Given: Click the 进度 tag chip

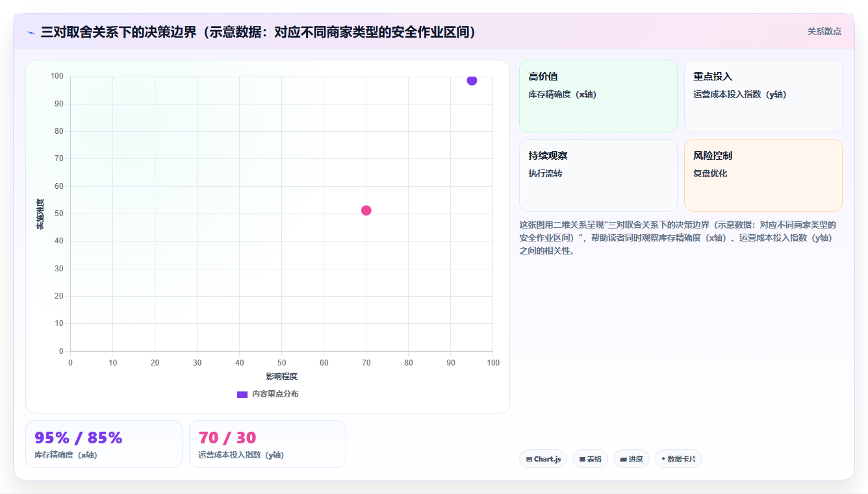Looking at the screenshot, I should pos(632,459).
